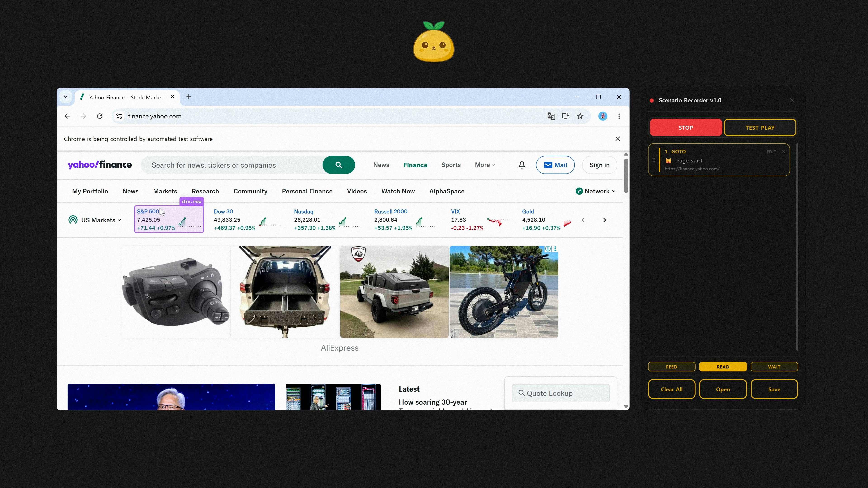This screenshot has width=868, height=488.
Task: Click the Mail button
Action: click(555, 165)
